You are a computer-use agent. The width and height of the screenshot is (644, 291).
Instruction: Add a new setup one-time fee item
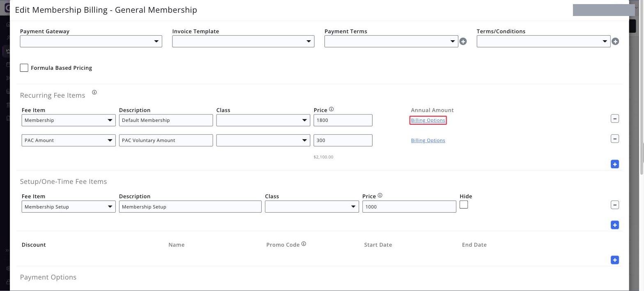tap(615, 225)
